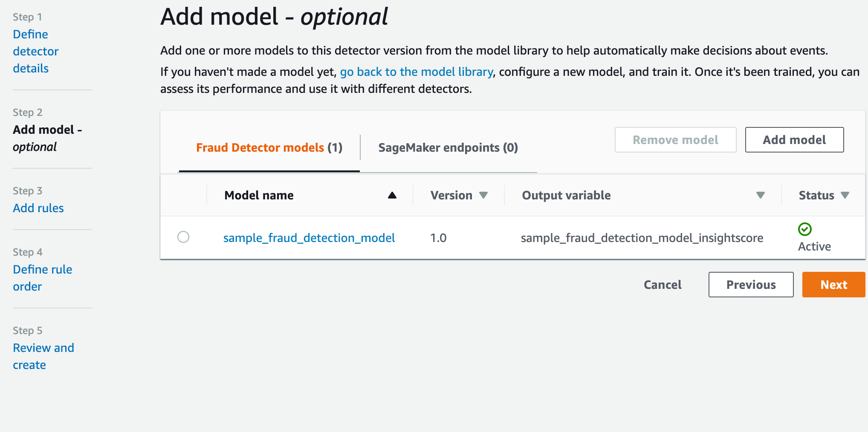Click the green Active status check icon

pyautogui.click(x=804, y=229)
